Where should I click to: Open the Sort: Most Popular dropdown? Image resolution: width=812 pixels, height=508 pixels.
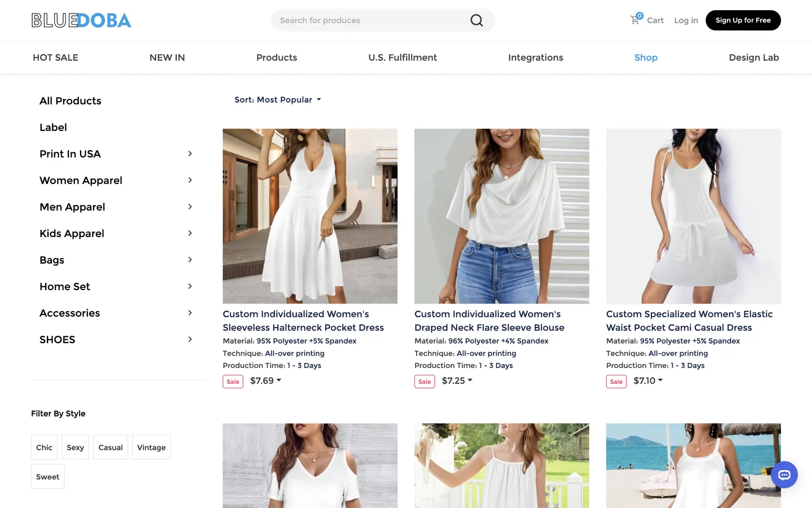click(x=277, y=100)
